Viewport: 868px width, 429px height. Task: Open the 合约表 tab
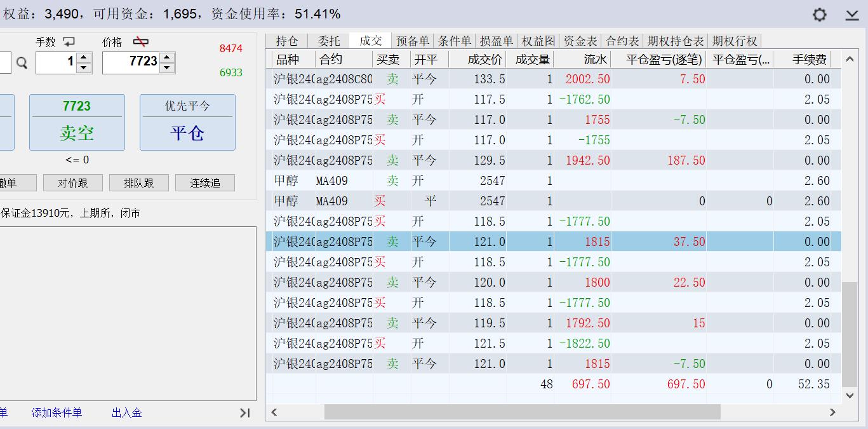622,41
